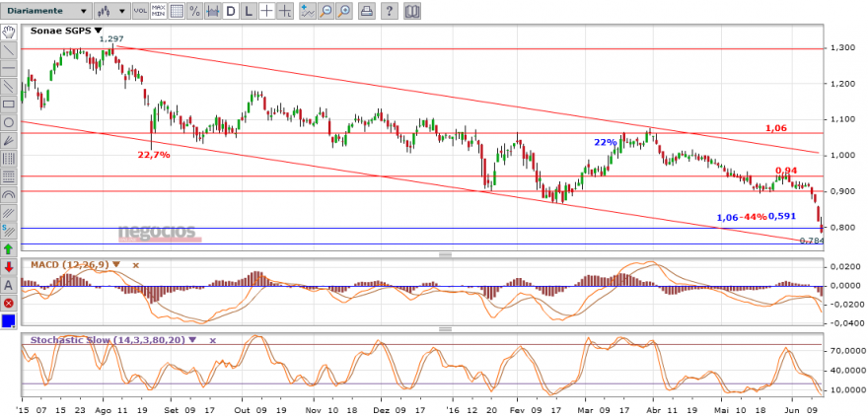Zoom out with the minus magnifier
The height and width of the screenshot is (417, 868).
pyautogui.click(x=326, y=11)
